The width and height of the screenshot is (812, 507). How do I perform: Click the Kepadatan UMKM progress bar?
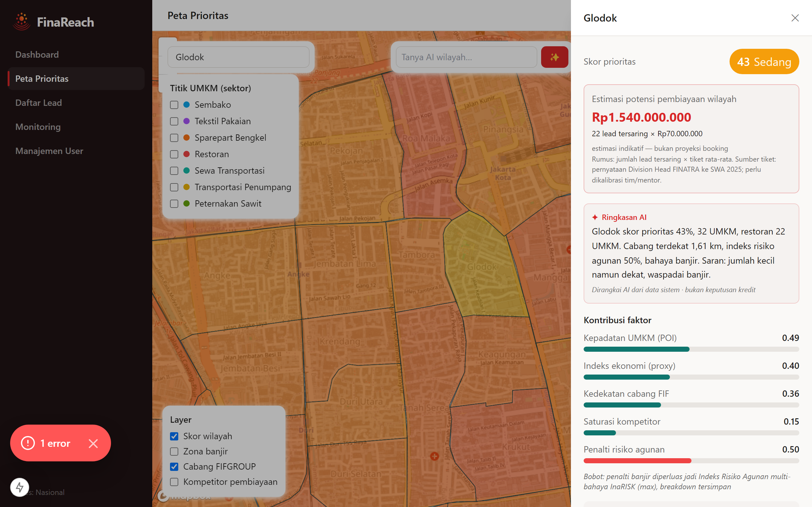tap(691, 350)
